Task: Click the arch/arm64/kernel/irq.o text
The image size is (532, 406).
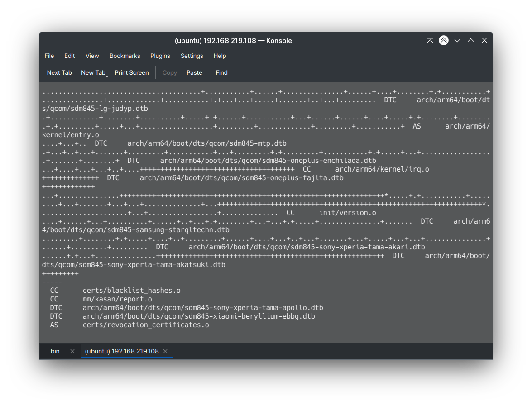Action: click(383, 169)
